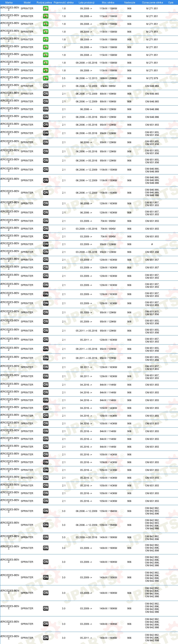Click ON icon in 03.2009 -> 05.2016 70kW / 95KM row
Image resolution: width=178 pixels, height=644 pixels.
point(46,229)
